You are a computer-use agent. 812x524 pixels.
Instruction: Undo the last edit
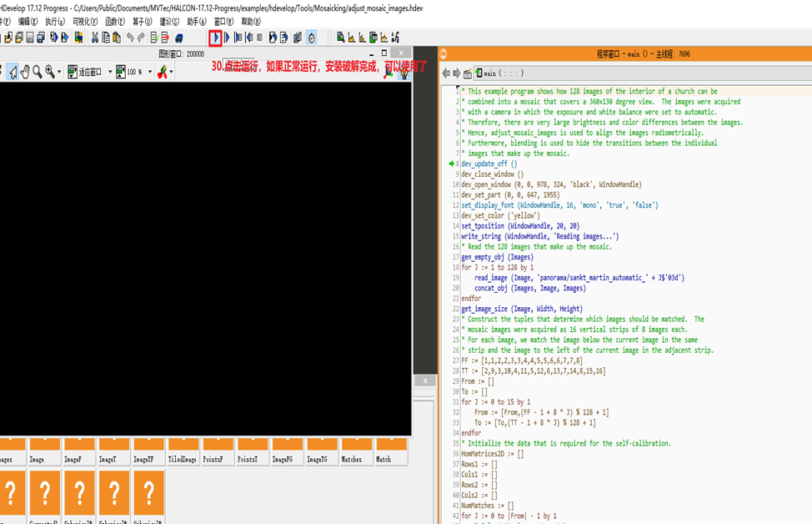point(130,38)
